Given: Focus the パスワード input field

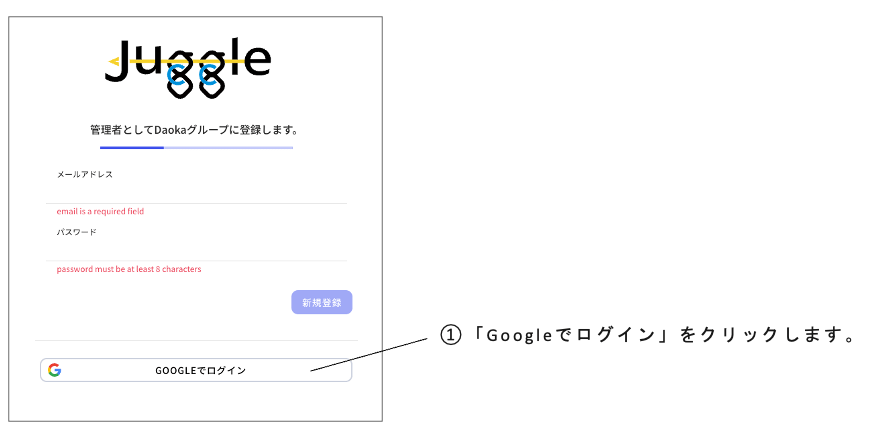Looking at the screenshot, I should tap(196, 250).
